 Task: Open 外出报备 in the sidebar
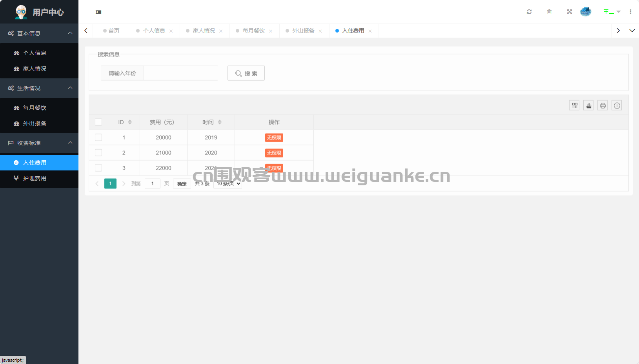pyautogui.click(x=39, y=123)
